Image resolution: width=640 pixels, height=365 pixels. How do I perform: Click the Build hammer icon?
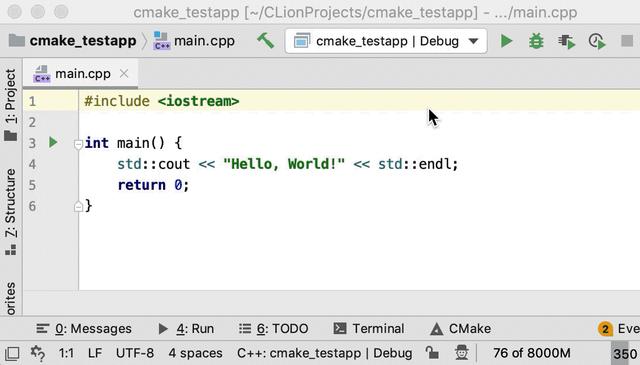coord(266,41)
